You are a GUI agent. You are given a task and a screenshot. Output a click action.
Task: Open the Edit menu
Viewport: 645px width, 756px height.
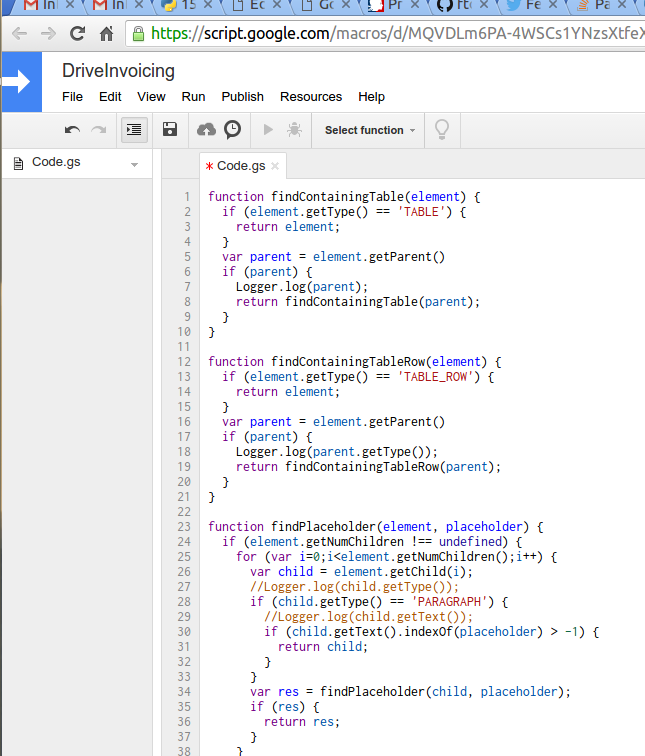[x=110, y=97]
